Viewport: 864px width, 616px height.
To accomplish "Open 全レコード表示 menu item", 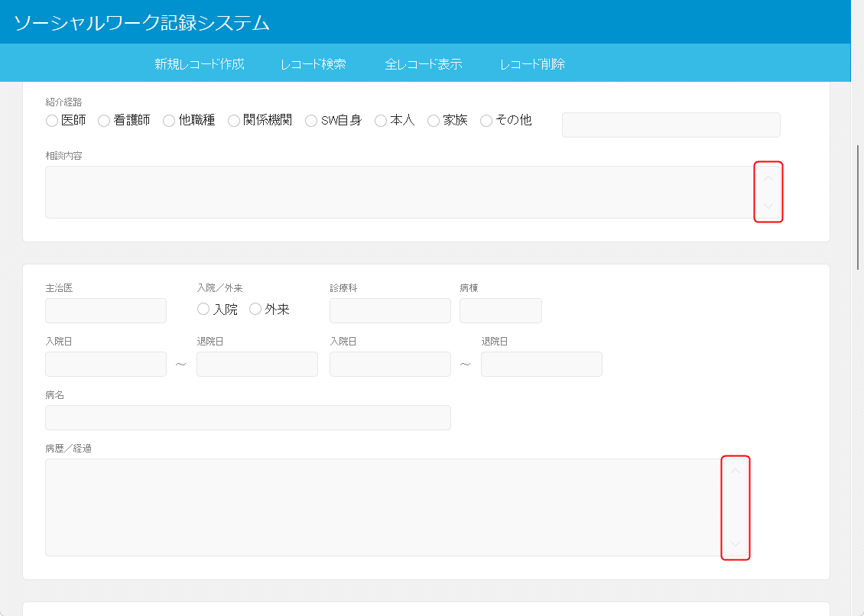I will [x=423, y=64].
